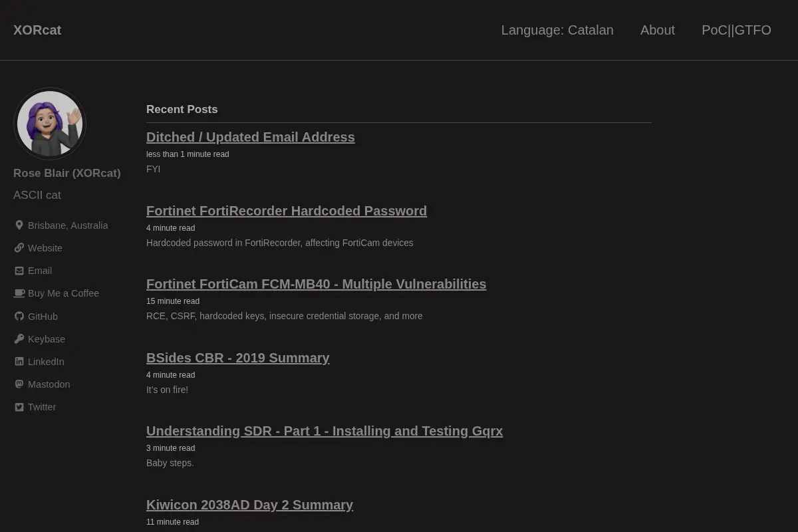Click the Rose Blair avatar image
The image size is (798, 532).
[x=50, y=124]
